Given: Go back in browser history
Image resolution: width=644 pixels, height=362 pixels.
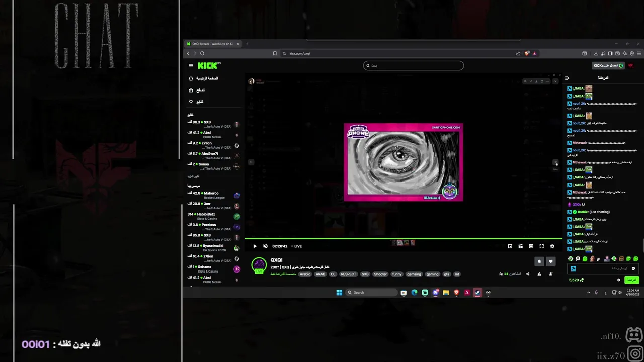Looking at the screenshot, I should coord(188,53).
